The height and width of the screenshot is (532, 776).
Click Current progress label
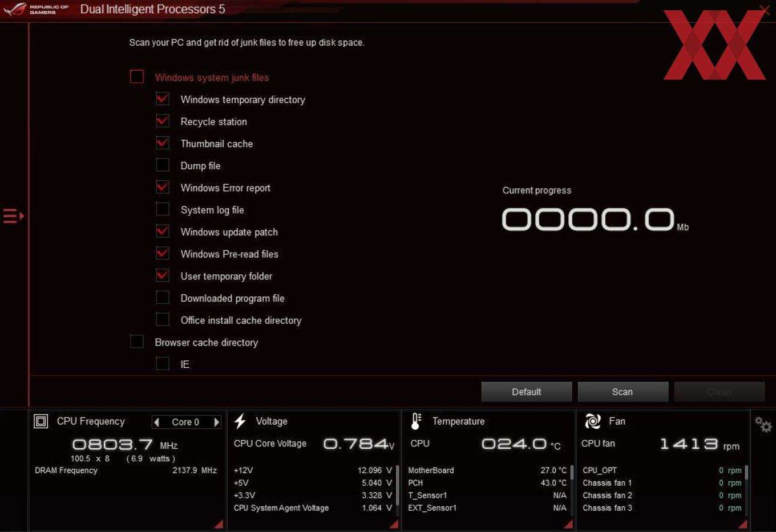[537, 190]
